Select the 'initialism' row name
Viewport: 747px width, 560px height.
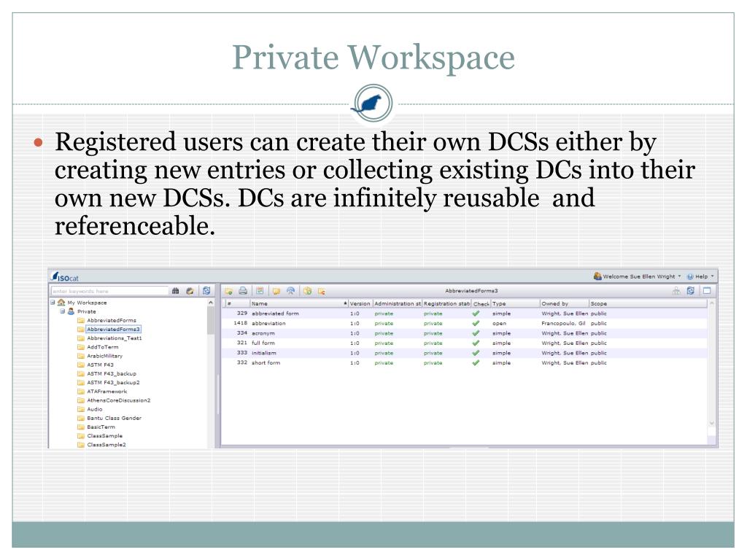[264, 353]
